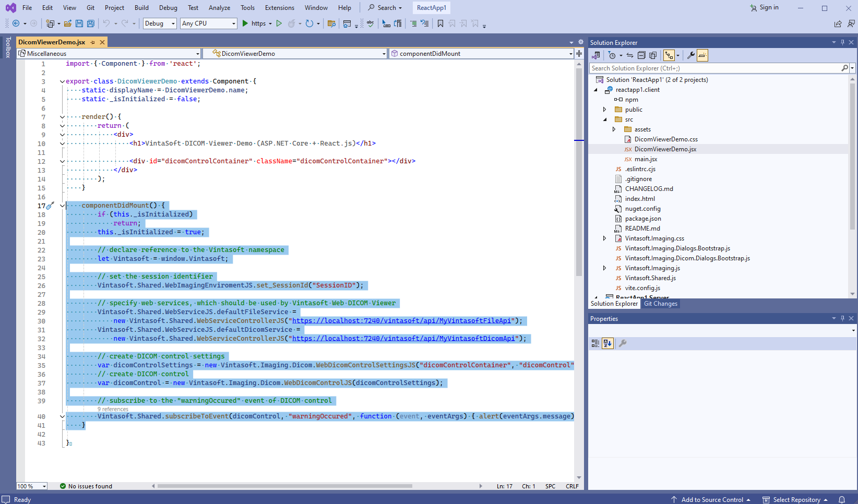Click the Search Solution Explorer field
This screenshot has width=858, height=504.
tap(714, 68)
